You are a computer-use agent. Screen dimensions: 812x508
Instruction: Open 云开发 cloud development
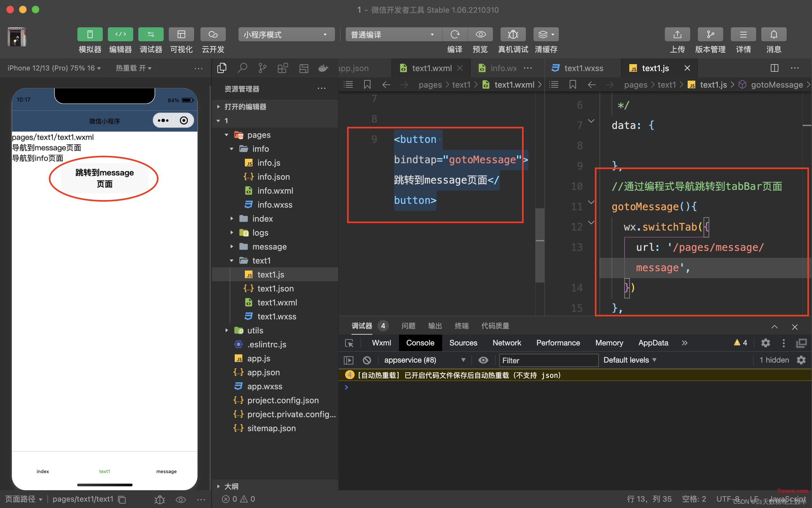213,34
